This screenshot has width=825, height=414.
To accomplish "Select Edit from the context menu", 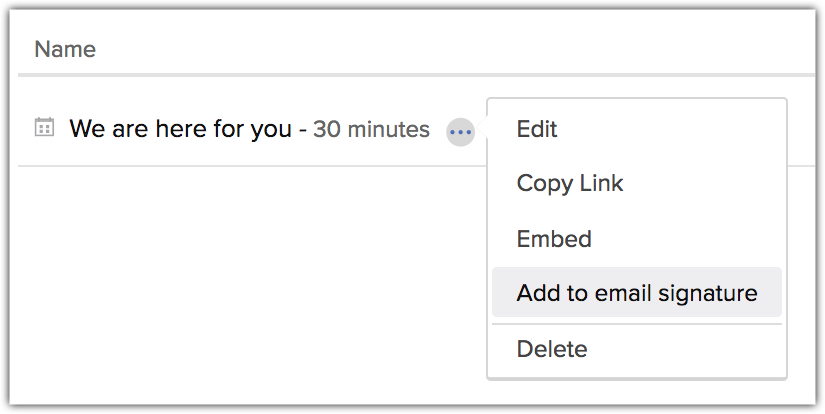I will point(537,129).
